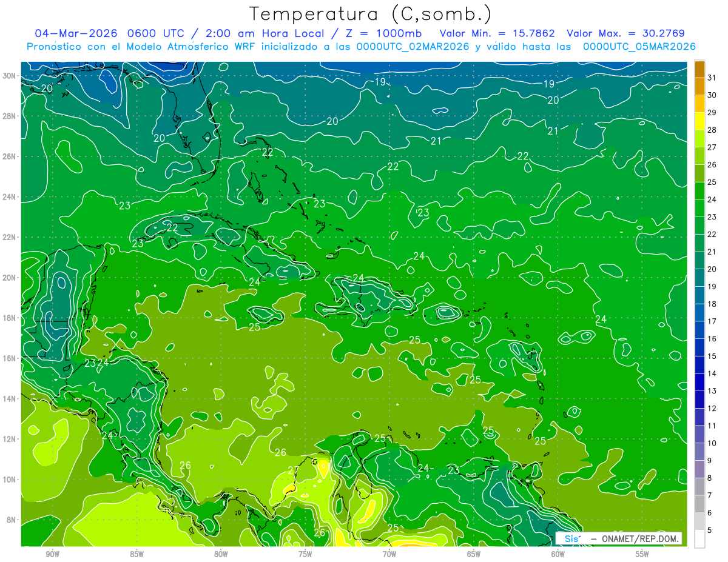Click legend number '17' on color scale
The height and width of the screenshot is (562, 728).
[x=712, y=321]
